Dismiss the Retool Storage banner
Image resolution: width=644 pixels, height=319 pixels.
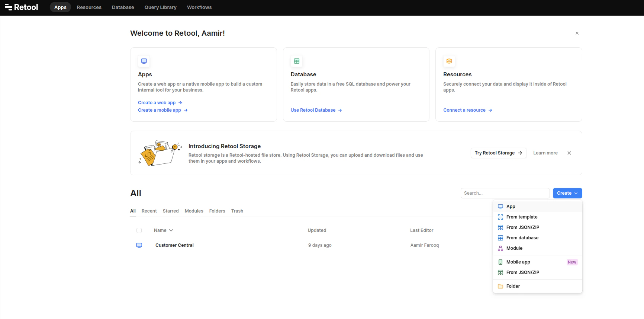tap(569, 153)
